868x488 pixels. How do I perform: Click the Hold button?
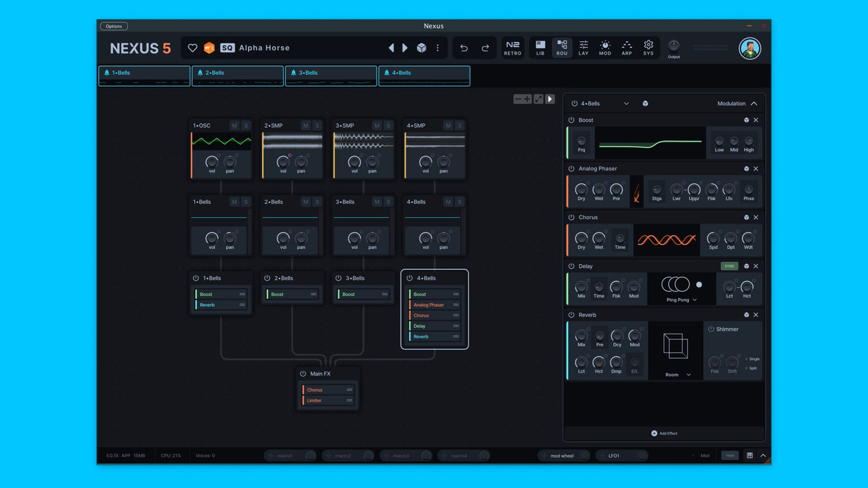(730, 456)
